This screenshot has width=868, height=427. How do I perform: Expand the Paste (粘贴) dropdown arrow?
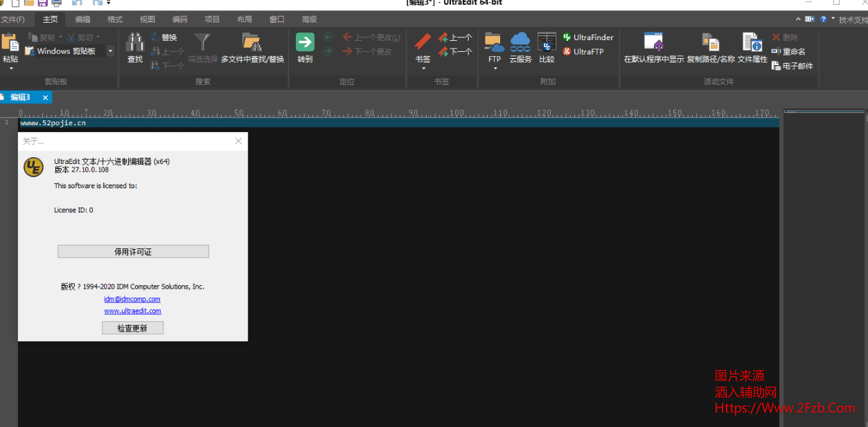point(10,69)
